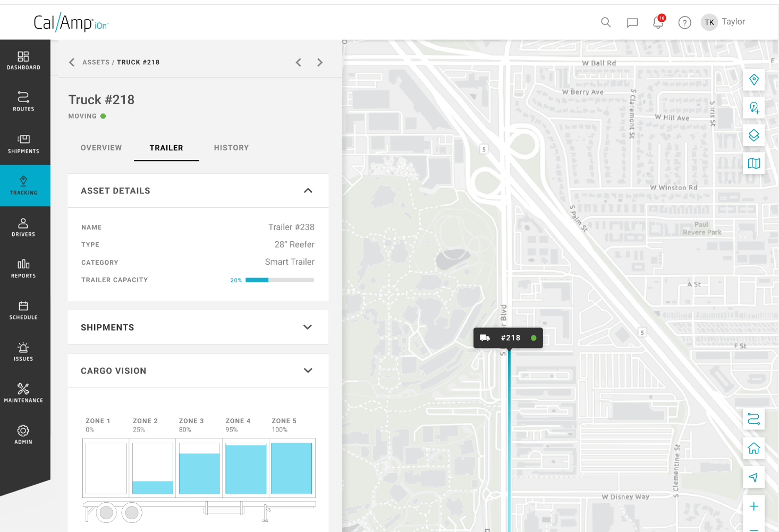
Task: Click the Assets breadcrumb link
Action: click(96, 62)
